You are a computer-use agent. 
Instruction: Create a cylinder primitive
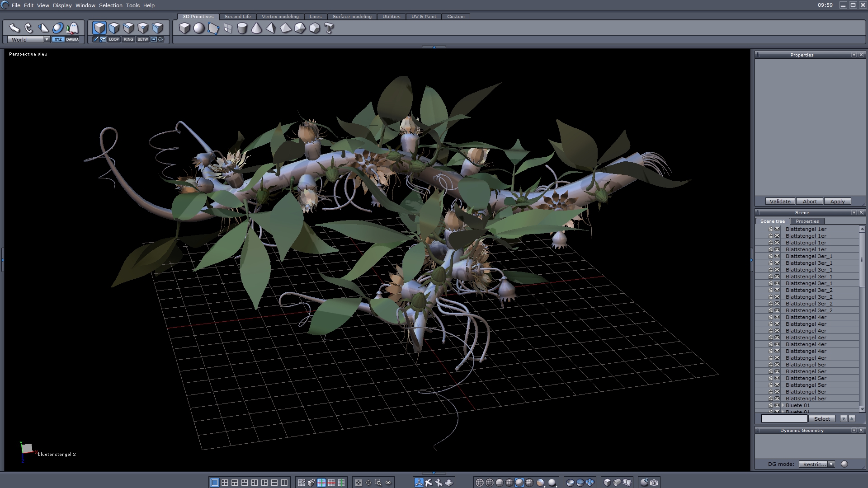pyautogui.click(x=242, y=28)
